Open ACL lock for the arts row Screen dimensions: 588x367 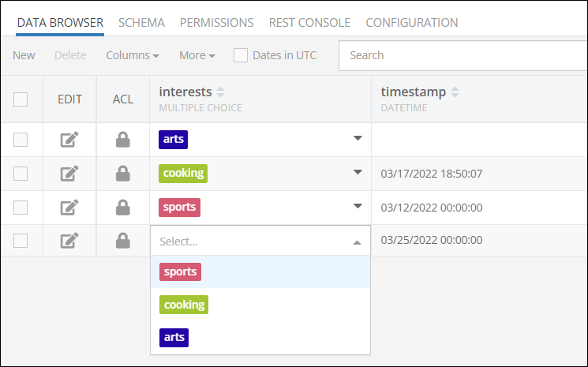pos(122,140)
